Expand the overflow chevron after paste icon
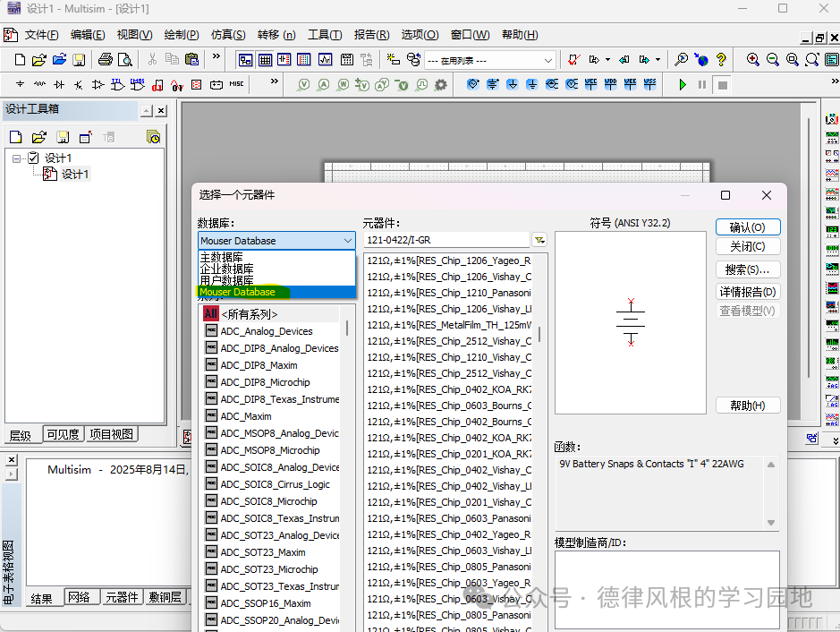 tap(216, 56)
